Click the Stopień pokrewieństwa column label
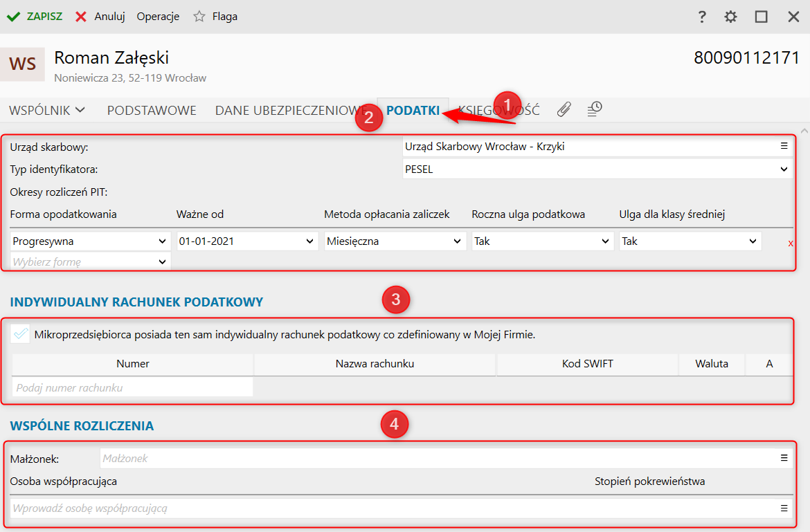Screen dimensions: 810x532 (x=649, y=481)
